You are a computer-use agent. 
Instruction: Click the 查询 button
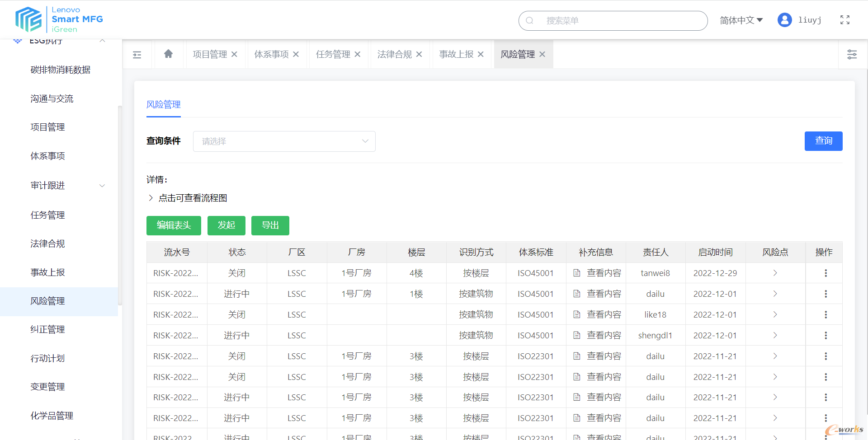(823, 141)
